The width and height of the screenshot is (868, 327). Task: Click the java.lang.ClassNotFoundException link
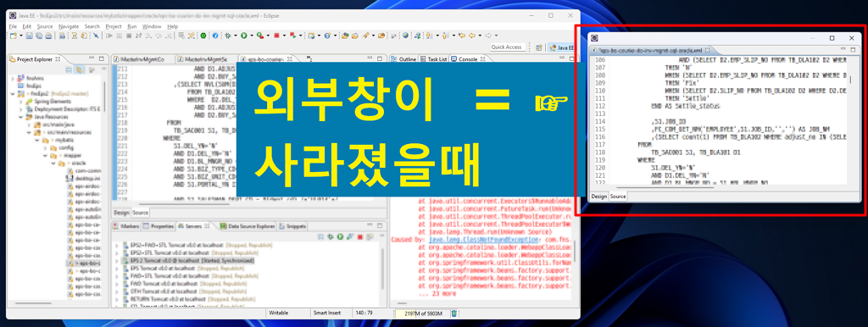click(484, 240)
